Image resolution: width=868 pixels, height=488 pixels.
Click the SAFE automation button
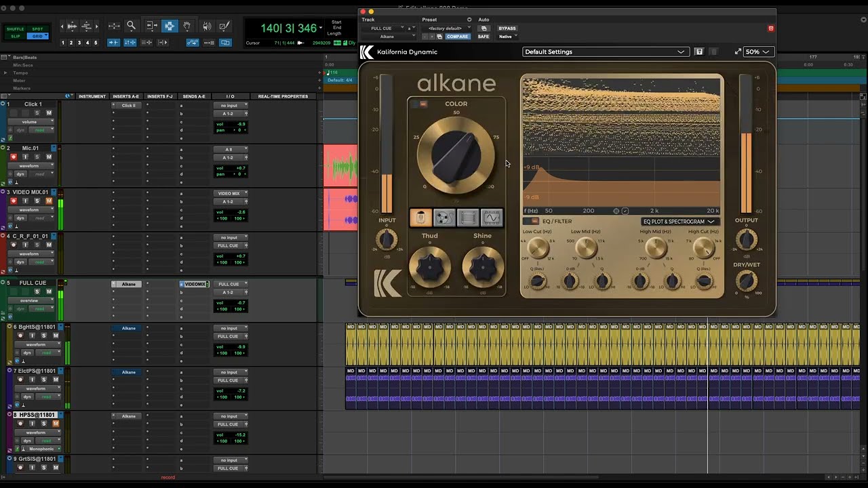(x=483, y=37)
